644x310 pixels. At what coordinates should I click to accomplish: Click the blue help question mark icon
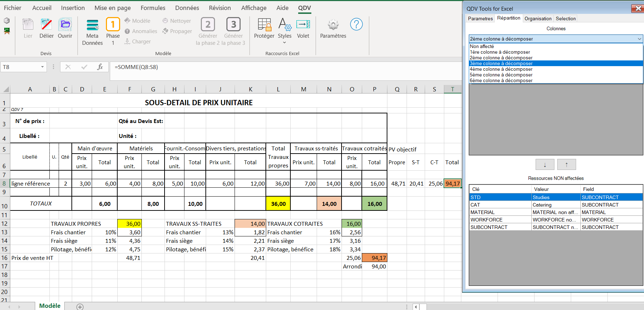[x=356, y=24]
